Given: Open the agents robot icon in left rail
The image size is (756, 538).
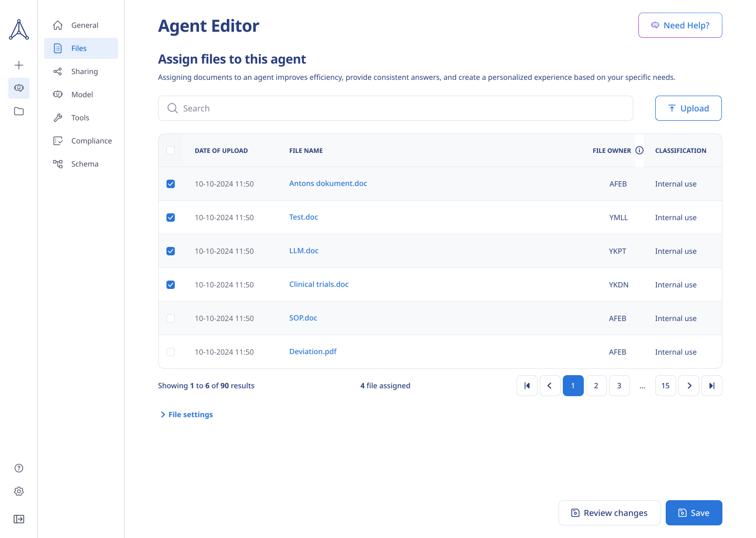Looking at the screenshot, I should pyautogui.click(x=19, y=88).
